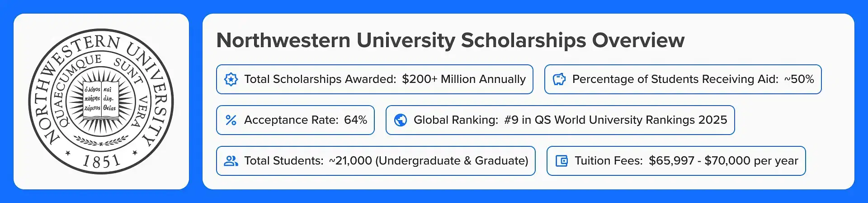Viewport: 868px width, 203px height.
Task: Click the wallet tuition fees icon
Action: point(561,161)
